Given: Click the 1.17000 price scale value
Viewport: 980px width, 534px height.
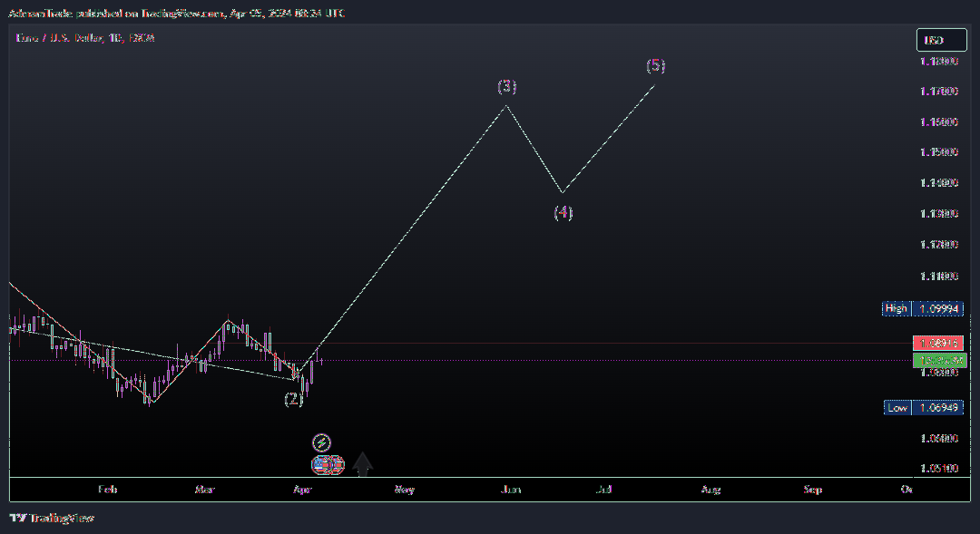Looking at the screenshot, I should coord(939,92).
